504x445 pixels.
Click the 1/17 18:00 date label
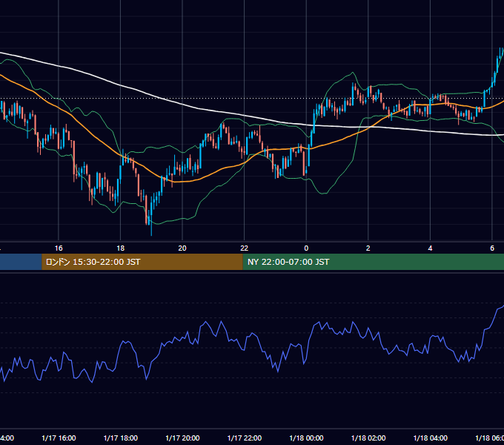(121, 438)
